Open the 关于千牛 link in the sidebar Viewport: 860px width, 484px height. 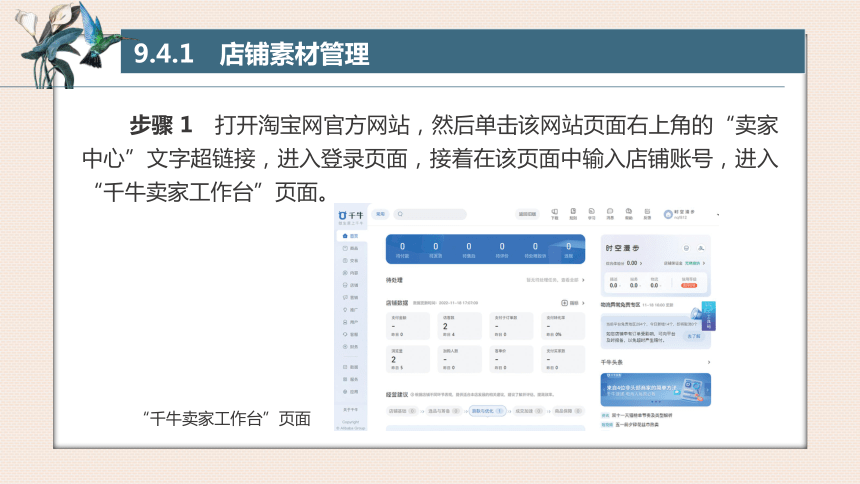350,410
